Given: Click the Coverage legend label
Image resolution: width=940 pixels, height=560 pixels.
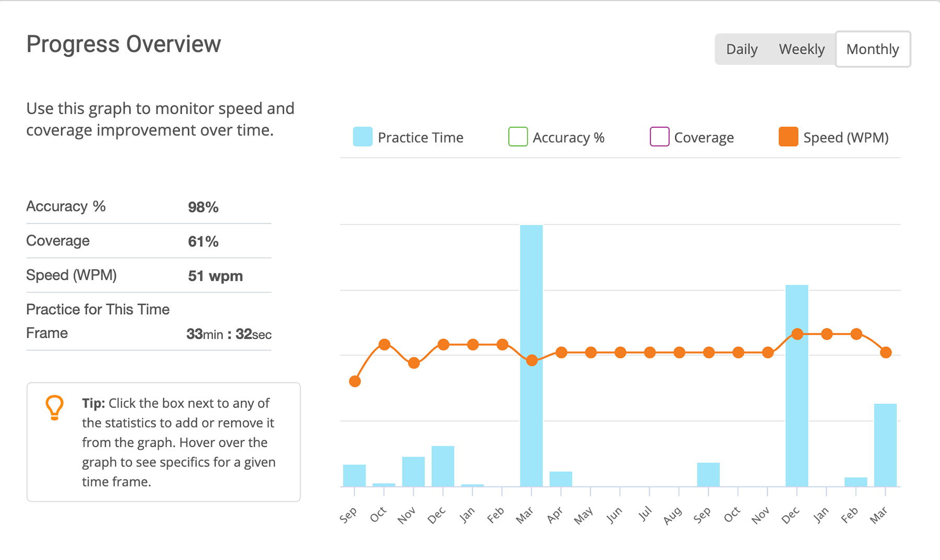Looking at the screenshot, I should point(703,137).
